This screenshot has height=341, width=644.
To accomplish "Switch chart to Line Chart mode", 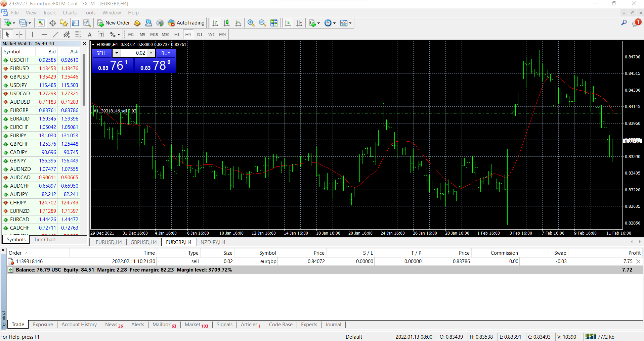I will (238, 23).
